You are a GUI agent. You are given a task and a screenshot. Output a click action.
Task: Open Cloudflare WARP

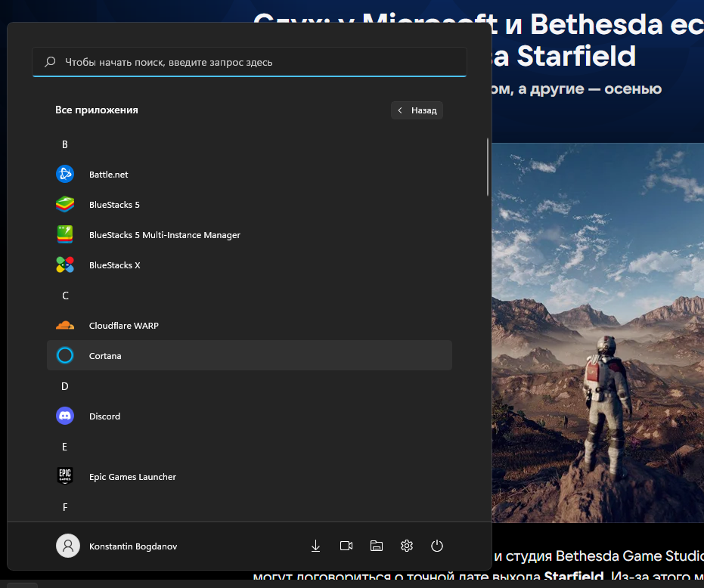click(x=123, y=326)
